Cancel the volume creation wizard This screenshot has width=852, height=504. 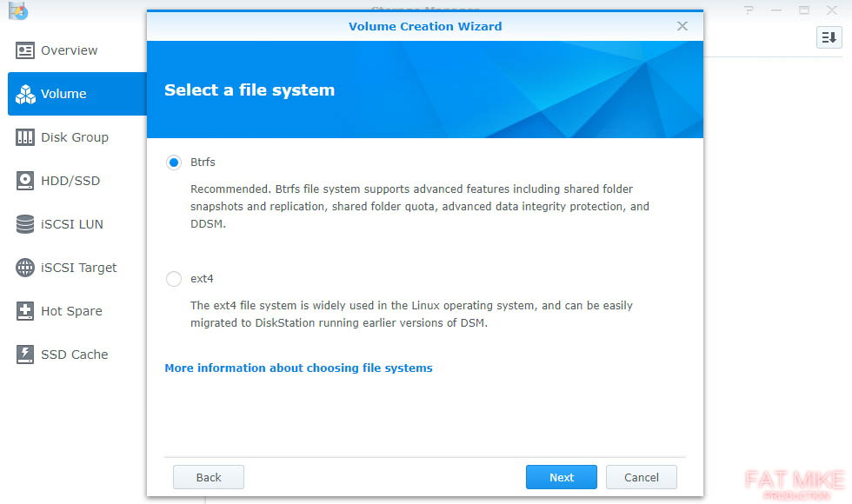pos(642,477)
